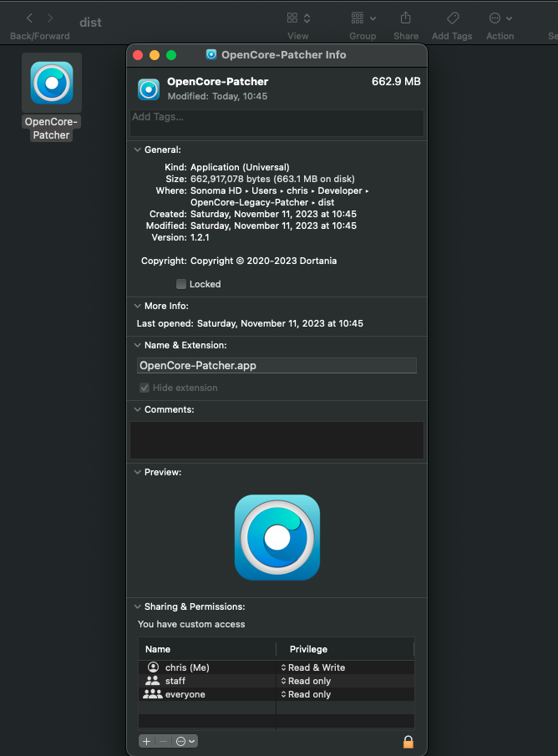Close the OpenCore-Patcher Info window
Viewport: 558px width, 756px height.
(x=138, y=55)
